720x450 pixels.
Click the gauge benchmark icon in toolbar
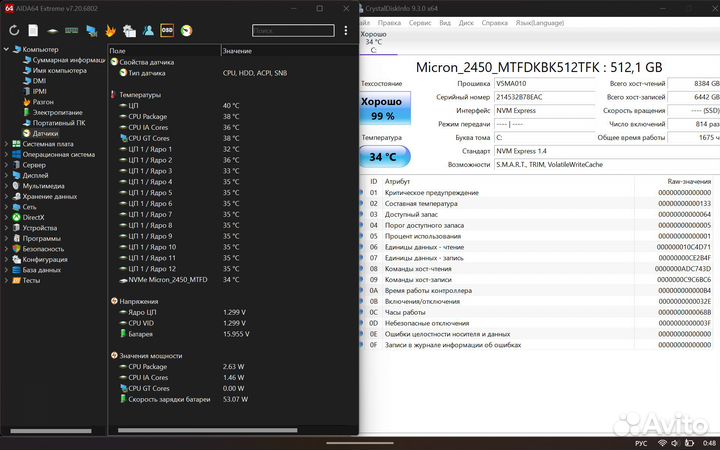(187, 30)
